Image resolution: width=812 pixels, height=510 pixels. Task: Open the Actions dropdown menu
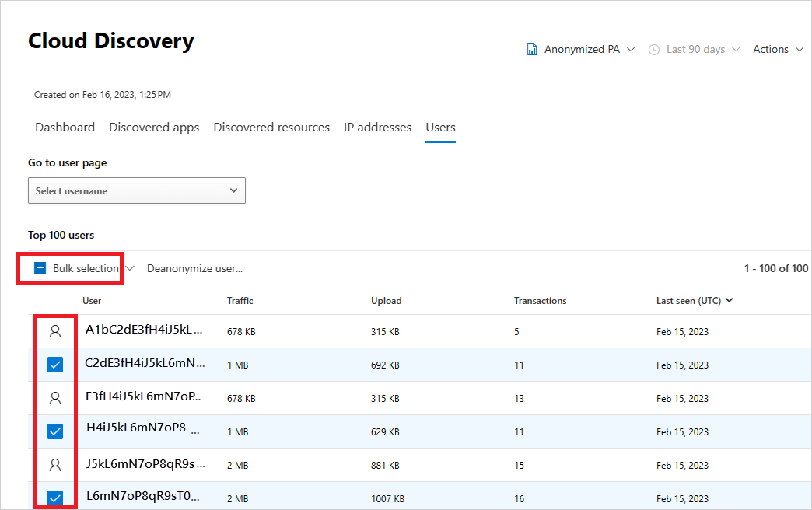(774, 48)
